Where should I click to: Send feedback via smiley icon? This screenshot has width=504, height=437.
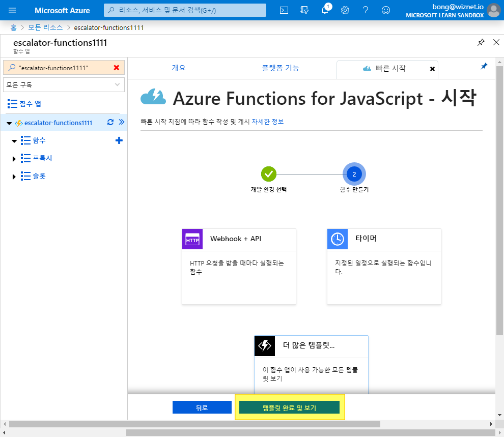pos(386,10)
